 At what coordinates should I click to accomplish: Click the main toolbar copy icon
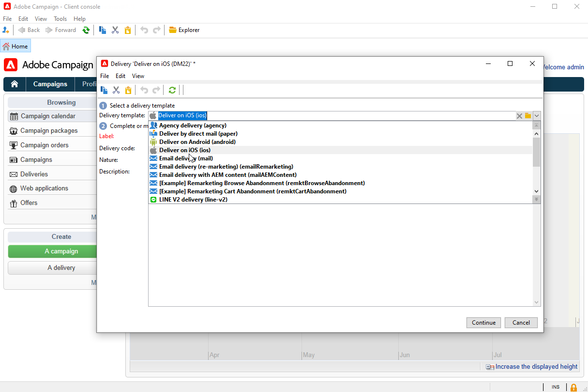103,30
